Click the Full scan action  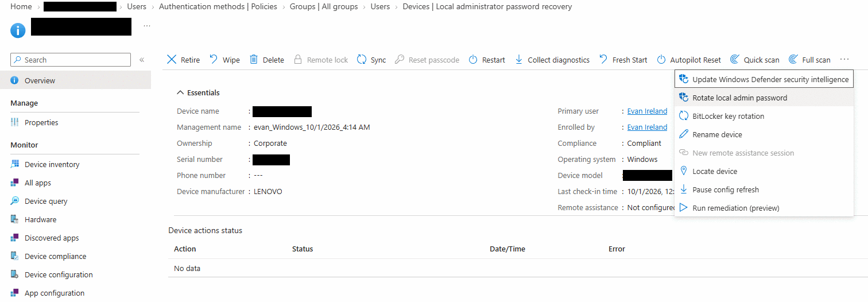pyautogui.click(x=809, y=60)
